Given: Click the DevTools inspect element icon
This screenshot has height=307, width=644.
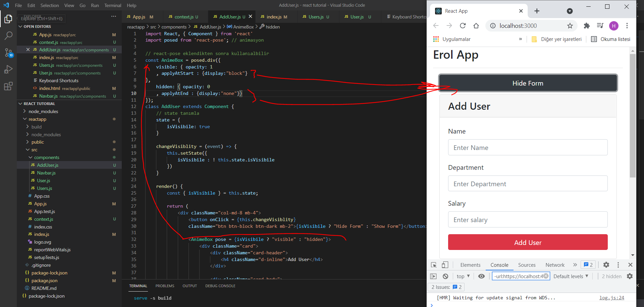Looking at the screenshot, I should [434, 265].
